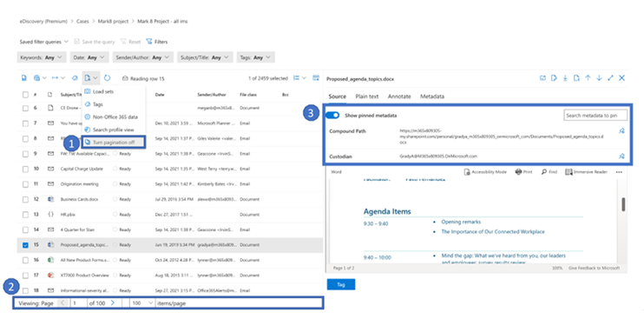The image size is (644, 319).
Task: Check the checkbox for row 6
Action: point(25,108)
